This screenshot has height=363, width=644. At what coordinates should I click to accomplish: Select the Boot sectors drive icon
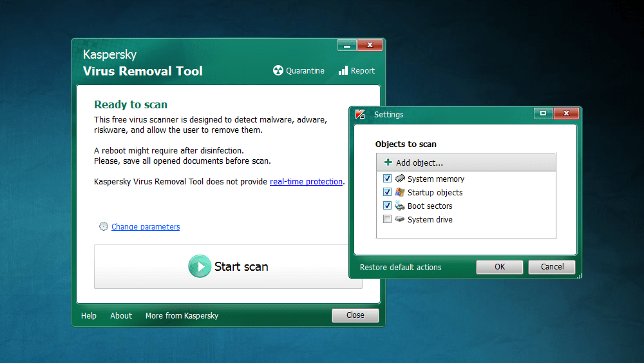[400, 206]
